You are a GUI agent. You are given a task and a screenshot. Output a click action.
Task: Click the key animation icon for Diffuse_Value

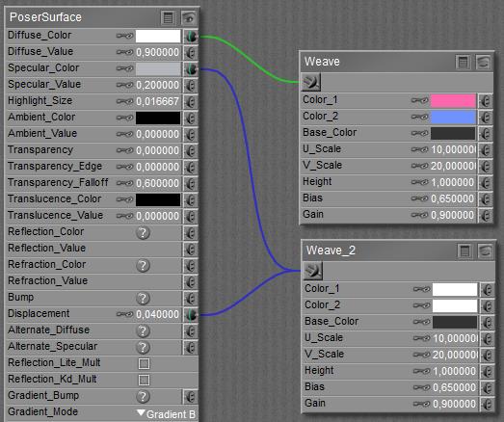[x=124, y=52]
